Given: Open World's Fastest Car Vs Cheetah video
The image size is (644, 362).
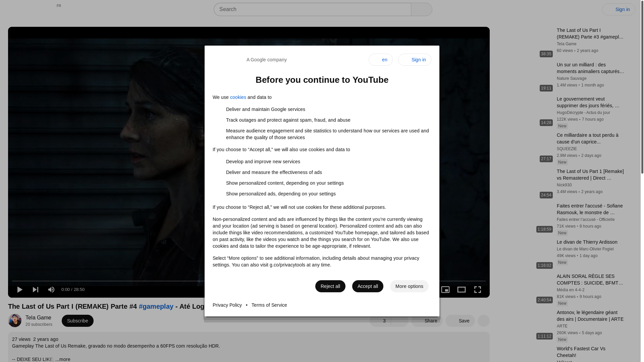Looking at the screenshot, I should click(x=581, y=352).
